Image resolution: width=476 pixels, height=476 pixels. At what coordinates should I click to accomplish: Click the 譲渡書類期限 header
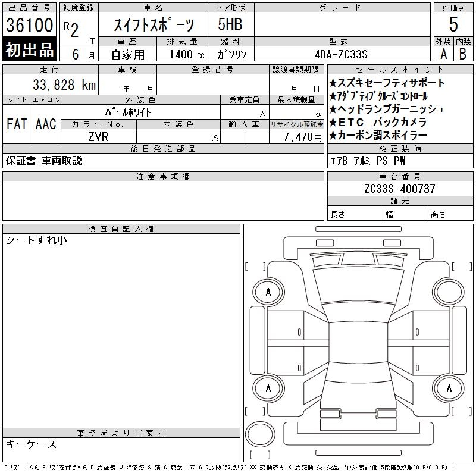(296, 69)
